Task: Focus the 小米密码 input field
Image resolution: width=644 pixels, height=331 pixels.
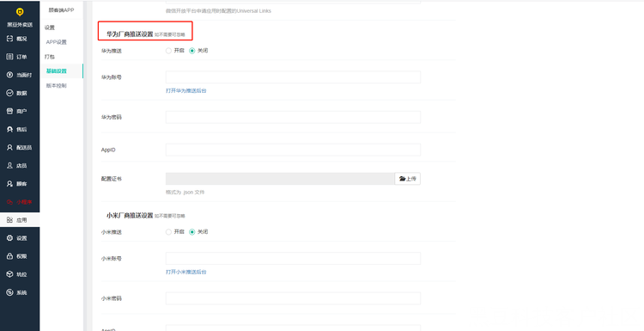Action: pos(293,298)
